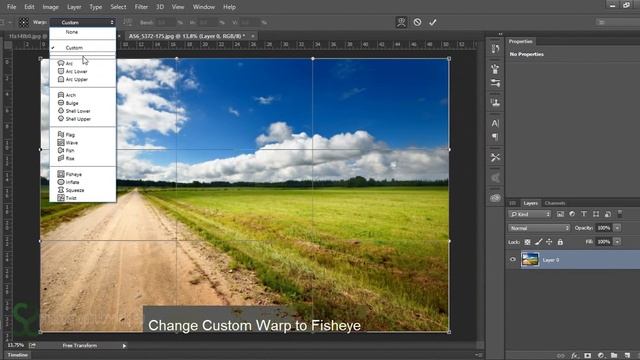Image resolution: width=640 pixels, height=360 pixels.
Task: Click the fx layer style button
Action: (x=575, y=356)
